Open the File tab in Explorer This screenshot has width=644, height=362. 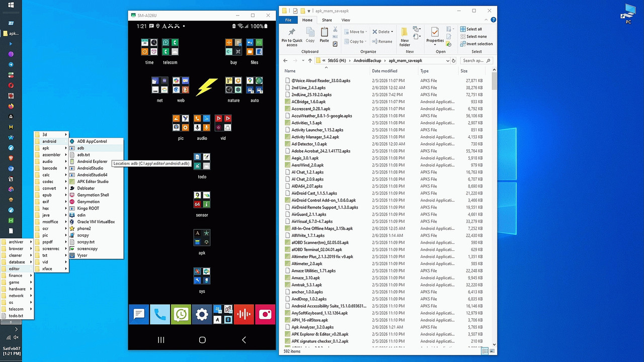(288, 20)
